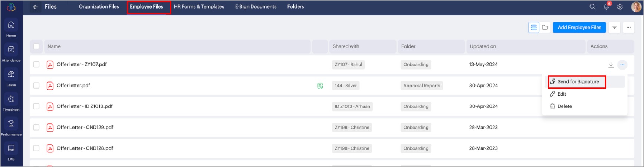Click PDF icon of Offer letter - ID Z1013.pdf
Screen dimensions: 644x167
[x=50, y=106]
